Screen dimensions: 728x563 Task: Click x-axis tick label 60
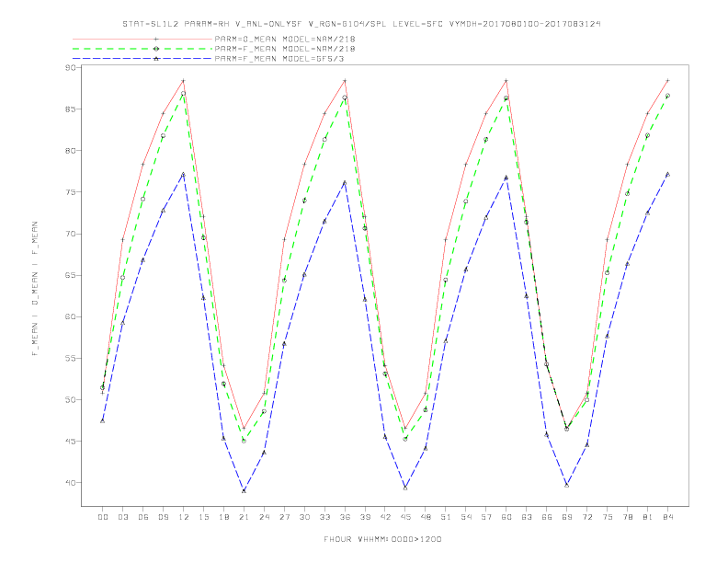(506, 517)
